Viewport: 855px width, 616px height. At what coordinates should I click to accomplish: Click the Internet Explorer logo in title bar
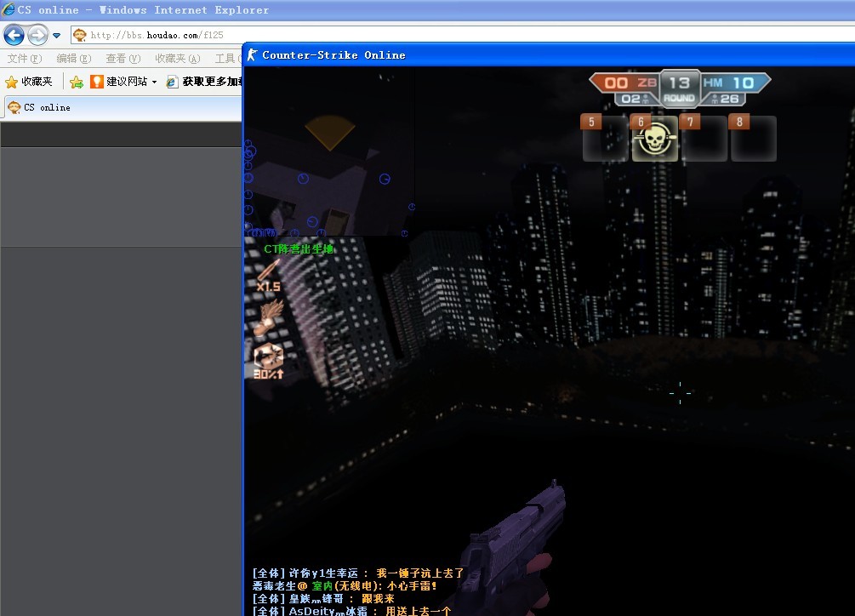point(9,9)
